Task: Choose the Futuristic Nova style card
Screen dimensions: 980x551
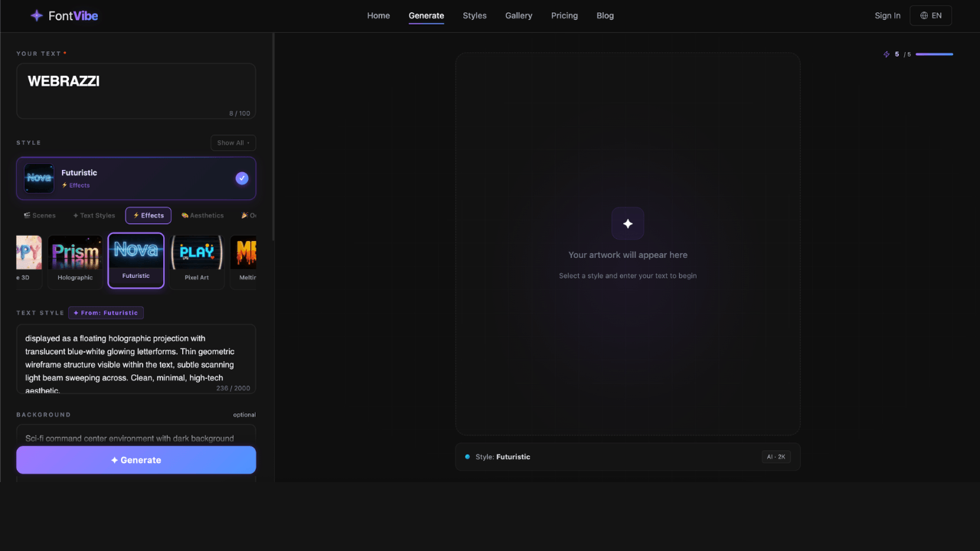Action: pos(136,261)
